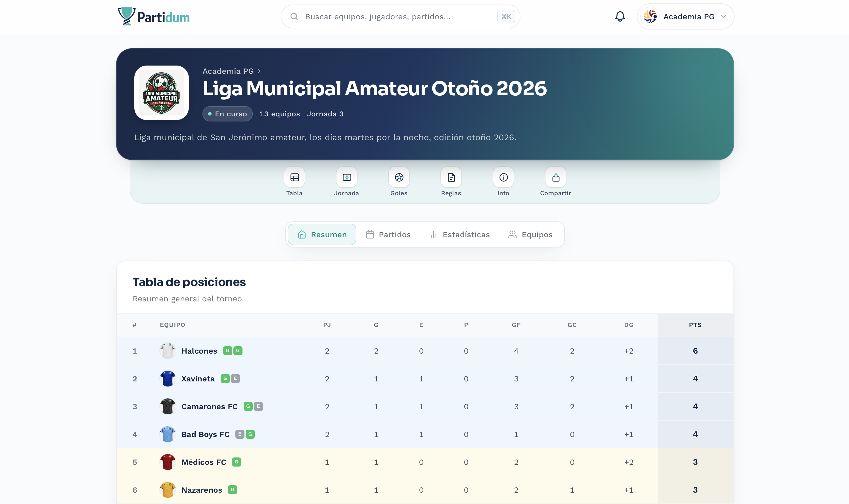Viewport: 849px width, 504px height.
Task: Open the Jornada shortcut icon
Action: [x=346, y=177]
